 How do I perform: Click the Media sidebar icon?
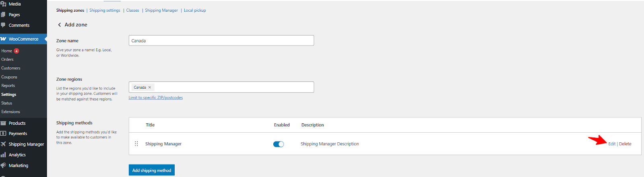pos(3,4)
